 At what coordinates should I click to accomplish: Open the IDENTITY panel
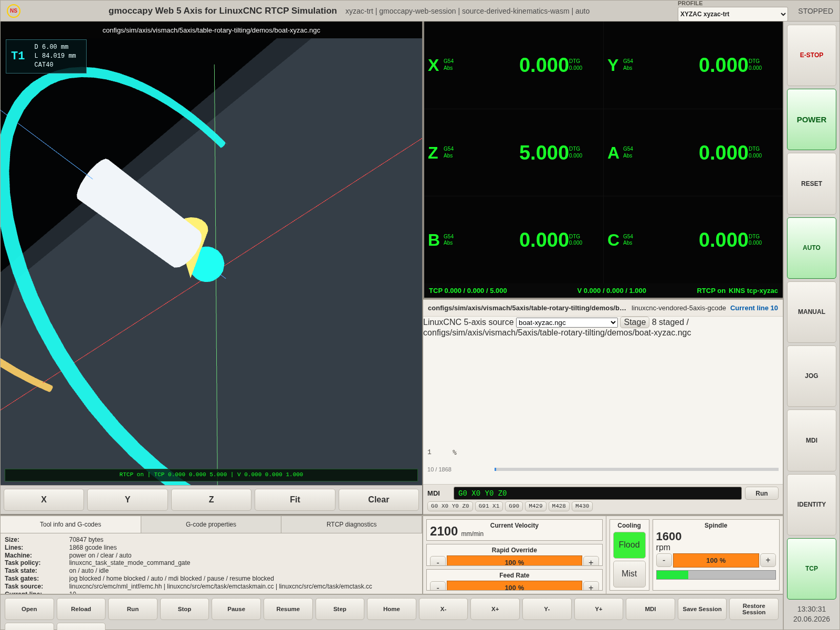tap(811, 505)
